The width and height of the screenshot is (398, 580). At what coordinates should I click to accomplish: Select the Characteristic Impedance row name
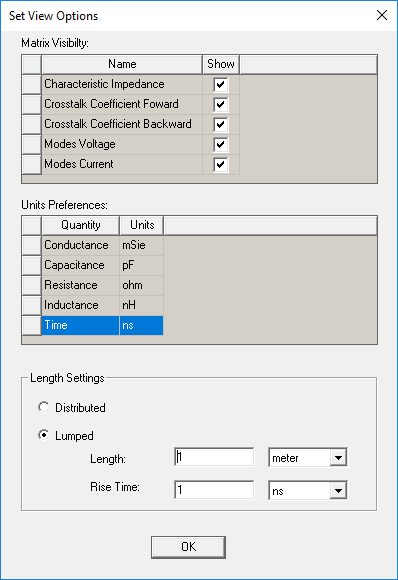point(122,84)
